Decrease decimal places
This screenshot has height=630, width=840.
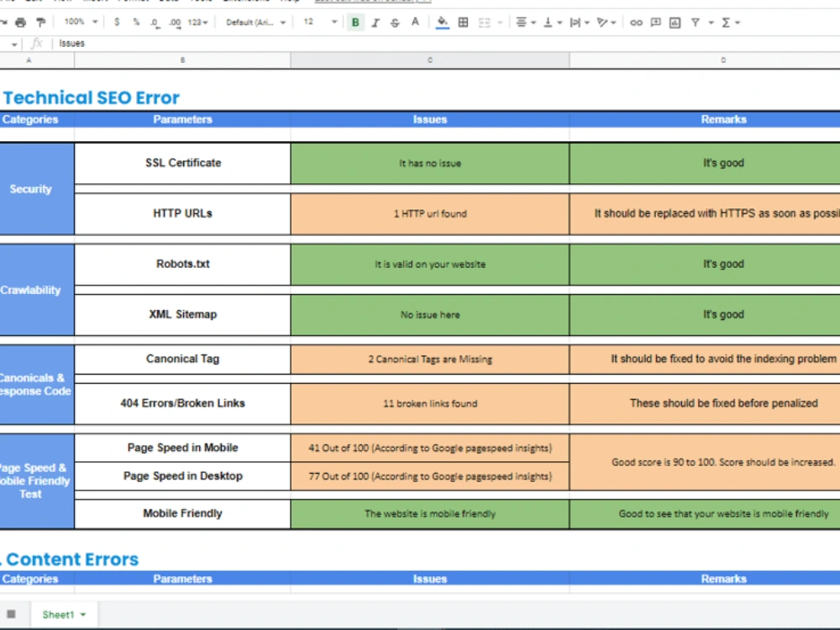155,23
